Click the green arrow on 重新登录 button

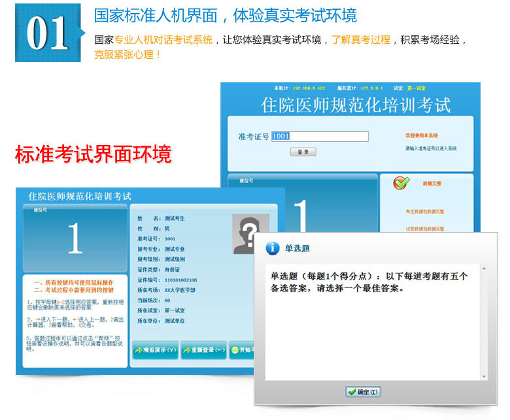187,350
